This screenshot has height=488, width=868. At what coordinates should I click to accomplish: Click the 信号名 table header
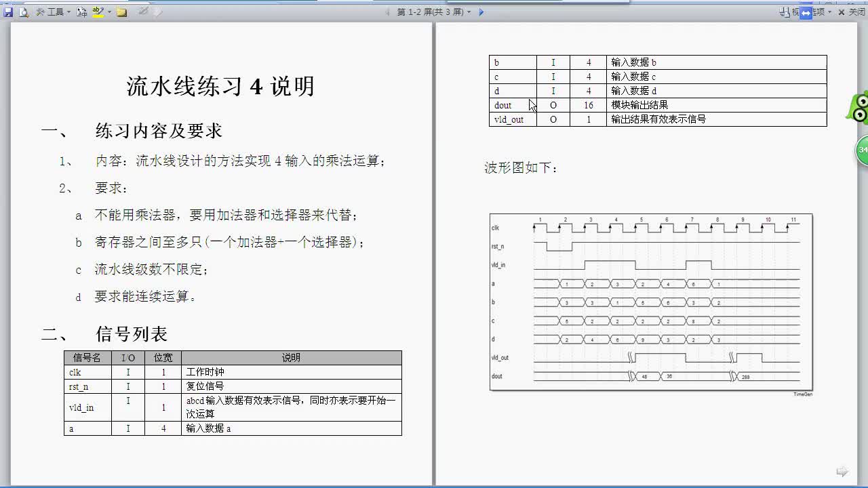(x=88, y=358)
